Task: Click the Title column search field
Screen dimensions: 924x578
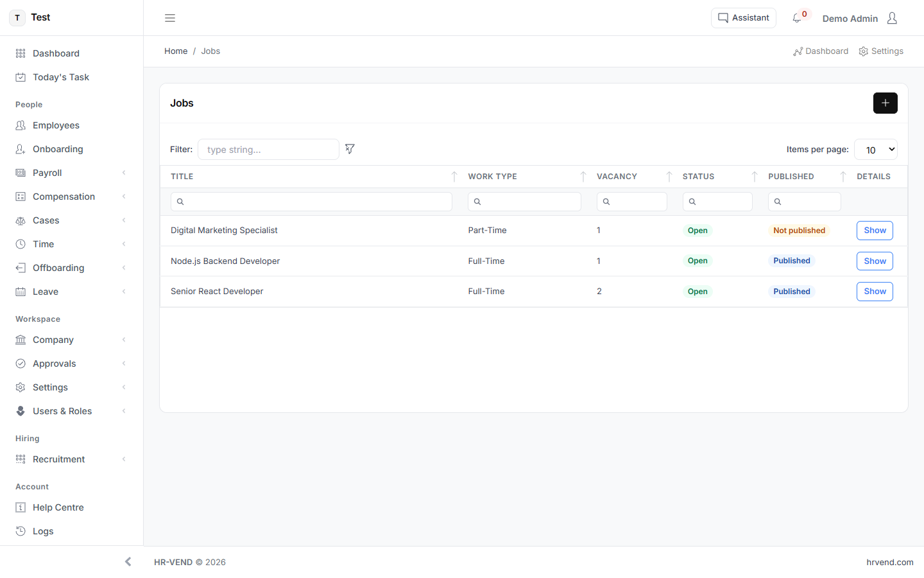Action: [x=311, y=202]
